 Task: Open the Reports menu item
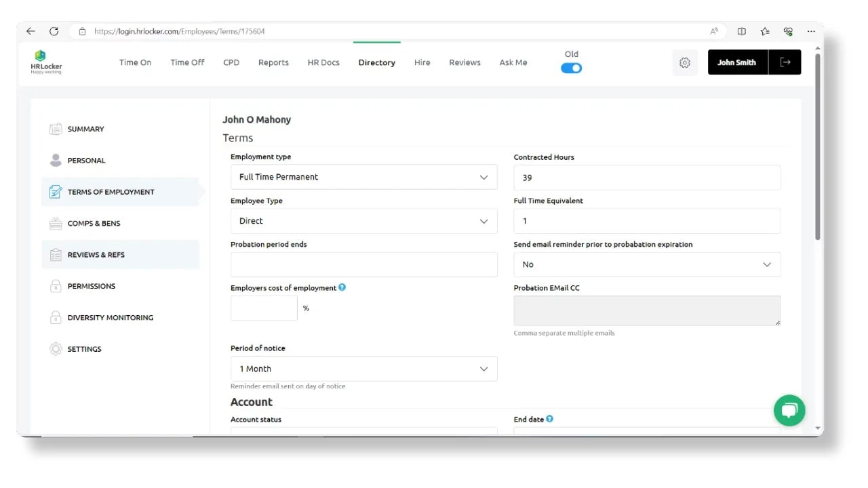click(x=273, y=62)
